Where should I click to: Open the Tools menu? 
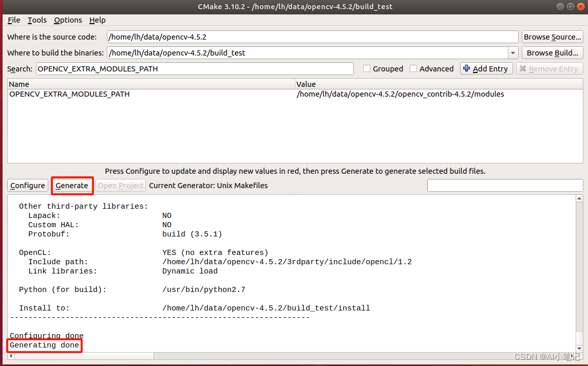pyautogui.click(x=37, y=20)
